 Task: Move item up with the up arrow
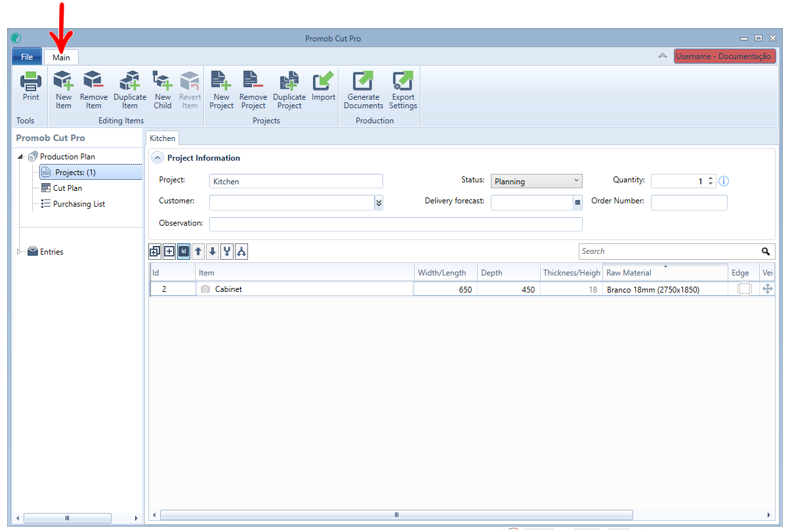pyautogui.click(x=198, y=251)
